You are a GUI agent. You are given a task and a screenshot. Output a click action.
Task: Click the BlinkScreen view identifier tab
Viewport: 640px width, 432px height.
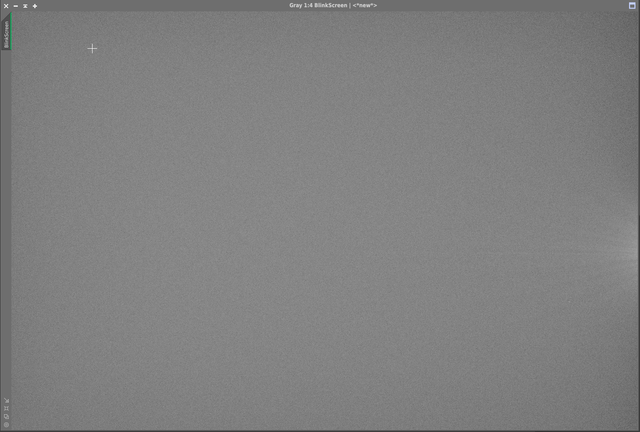(x=6, y=32)
